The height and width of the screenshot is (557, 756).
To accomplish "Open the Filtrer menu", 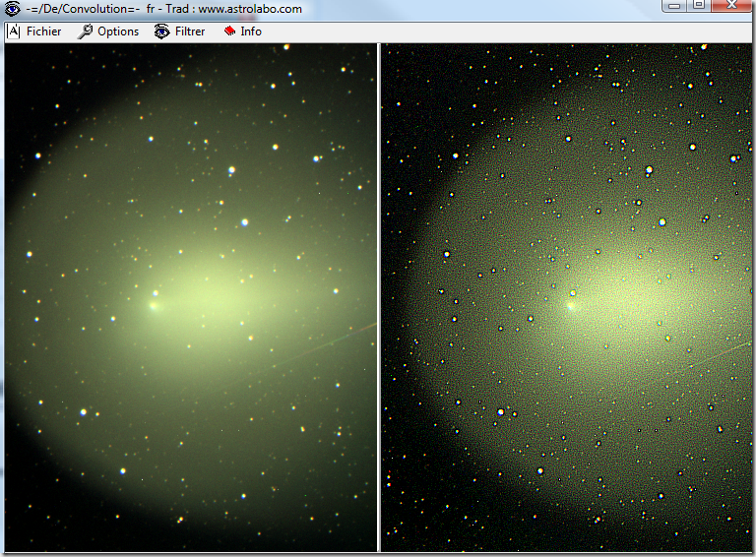I will click(x=190, y=31).
